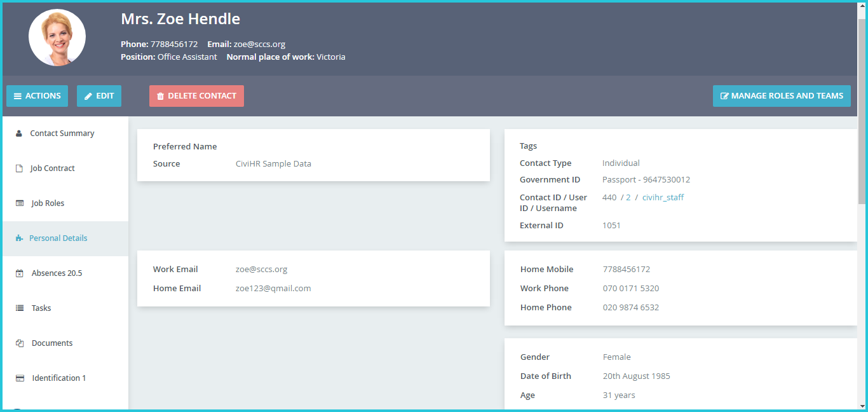Click the Passport - 9647530012 value
This screenshot has height=412, width=868.
[x=646, y=180]
